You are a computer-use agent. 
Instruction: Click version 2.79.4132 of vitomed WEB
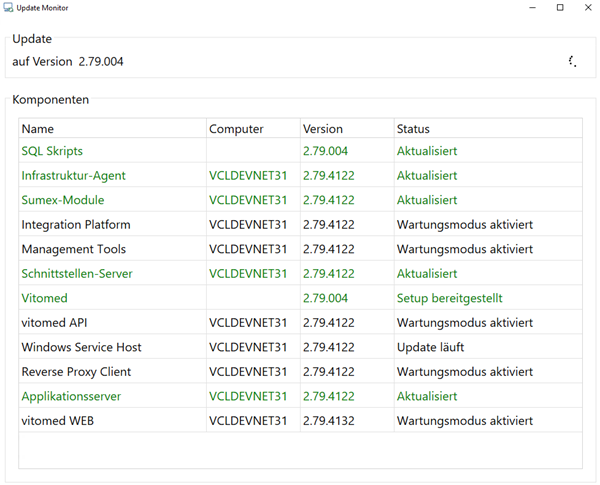pos(329,420)
